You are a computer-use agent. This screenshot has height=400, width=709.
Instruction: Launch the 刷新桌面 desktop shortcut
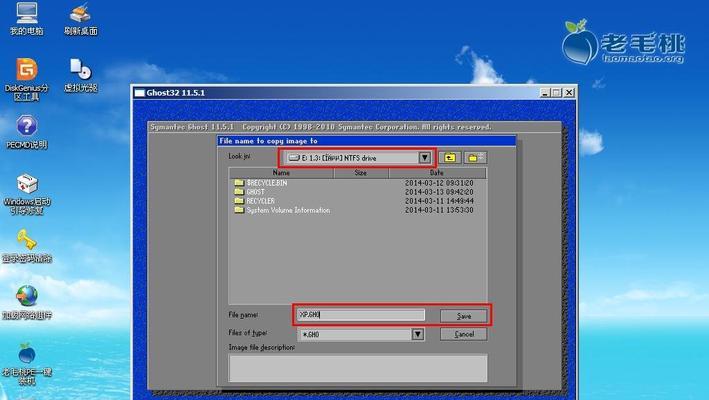pyautogui.click(x=80, y=18)
